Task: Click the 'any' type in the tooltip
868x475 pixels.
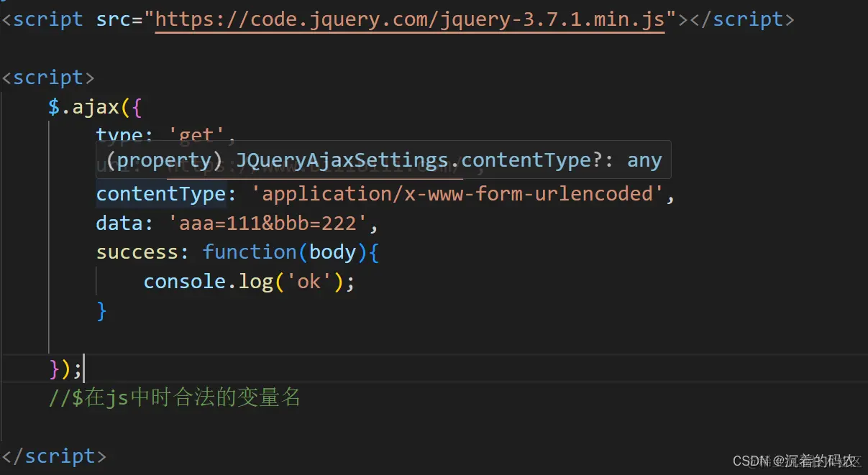Action: [x=644, y=160]
